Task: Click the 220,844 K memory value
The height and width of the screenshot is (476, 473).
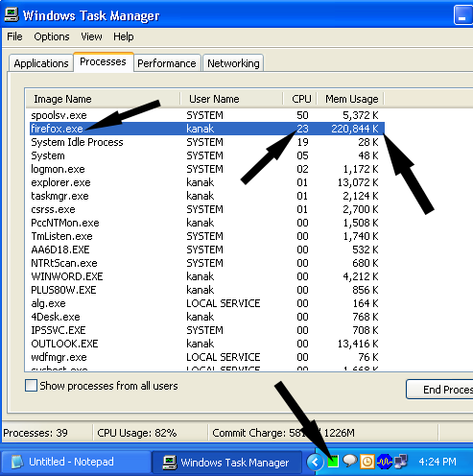Action: [355, 129]
